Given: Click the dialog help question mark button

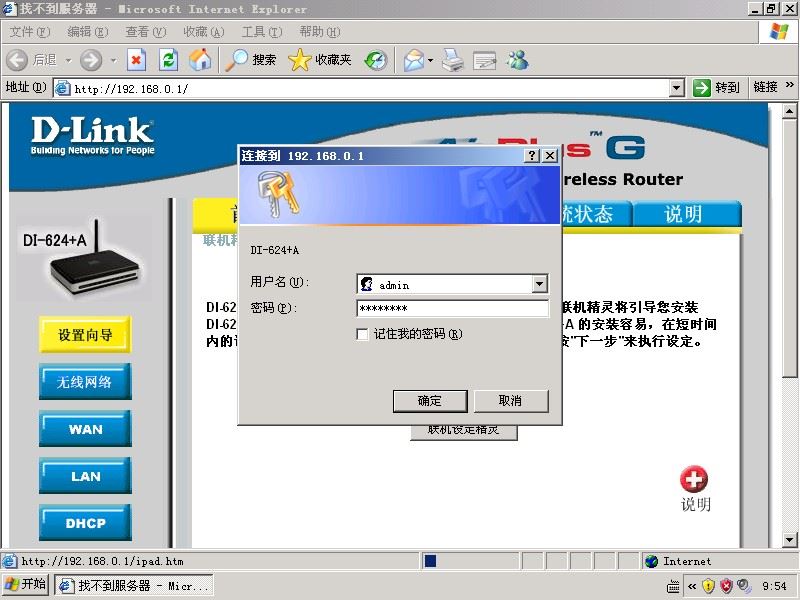Looking at the screenshot, I should 532,156.
